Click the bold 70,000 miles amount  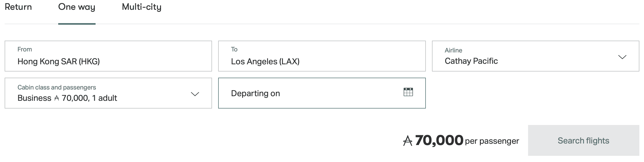coord(439,140)
